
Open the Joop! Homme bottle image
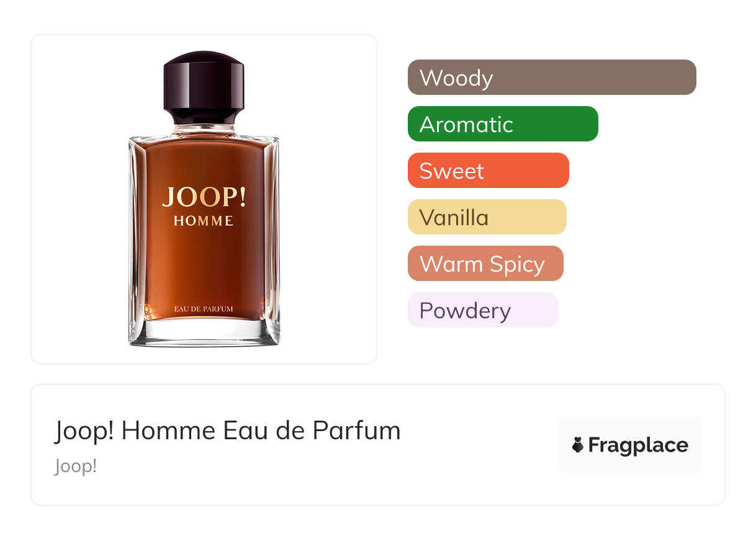coord(204,199)
